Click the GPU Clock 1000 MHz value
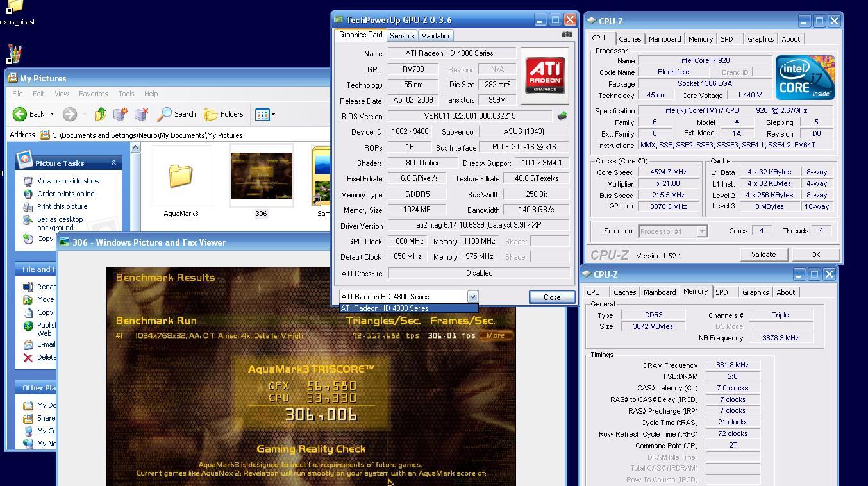This screenshot has height=486, width=868. [x=408, y=242]
